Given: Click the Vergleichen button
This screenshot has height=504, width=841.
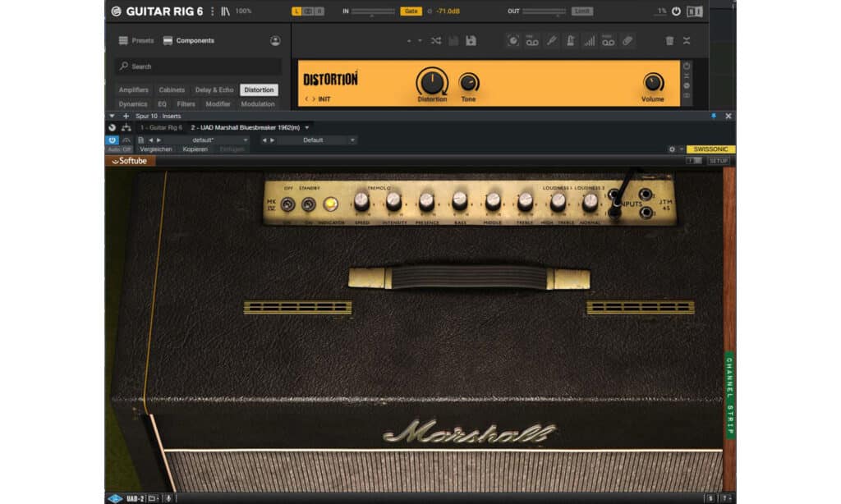Looking at the screenshot, I should click(x=156, y=149).
